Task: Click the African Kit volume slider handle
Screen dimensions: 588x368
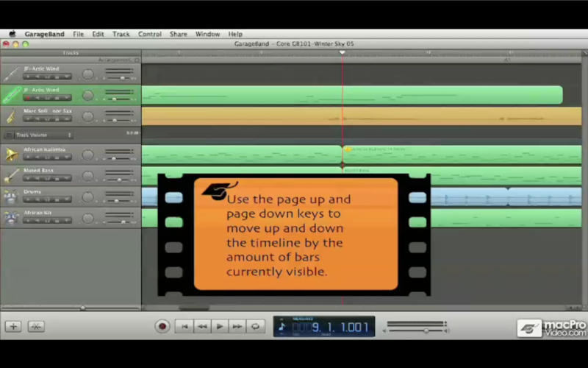Action: [123, 222]
